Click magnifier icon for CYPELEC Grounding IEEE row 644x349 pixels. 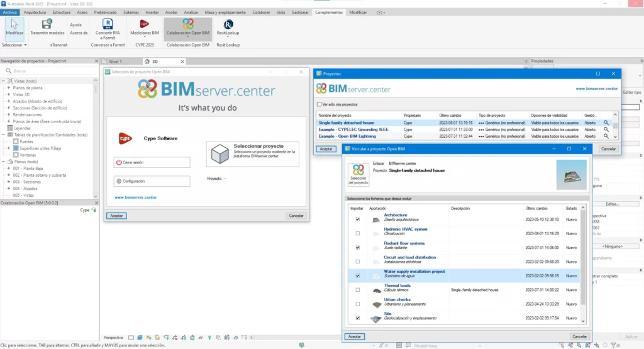pos(606,130)
